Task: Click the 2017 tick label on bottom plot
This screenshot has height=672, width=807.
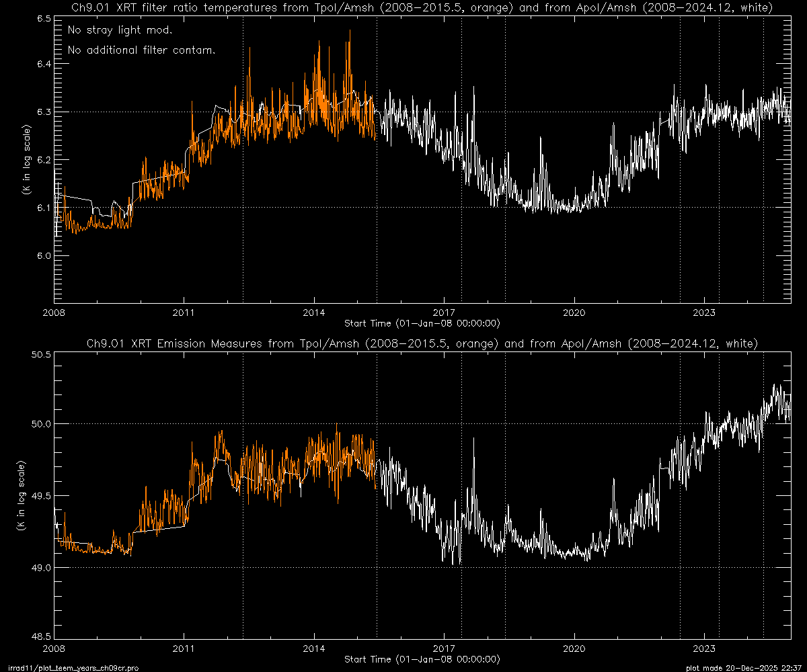Action: [x=444, y=649]
